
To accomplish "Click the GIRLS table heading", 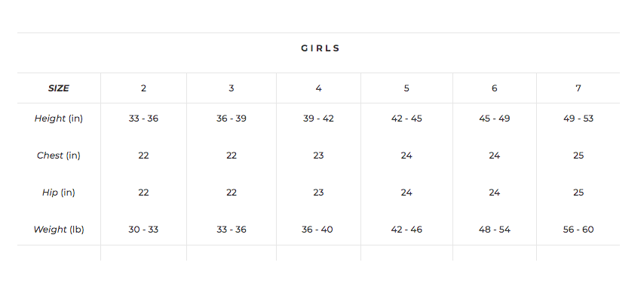I will (x=320, y=48).
